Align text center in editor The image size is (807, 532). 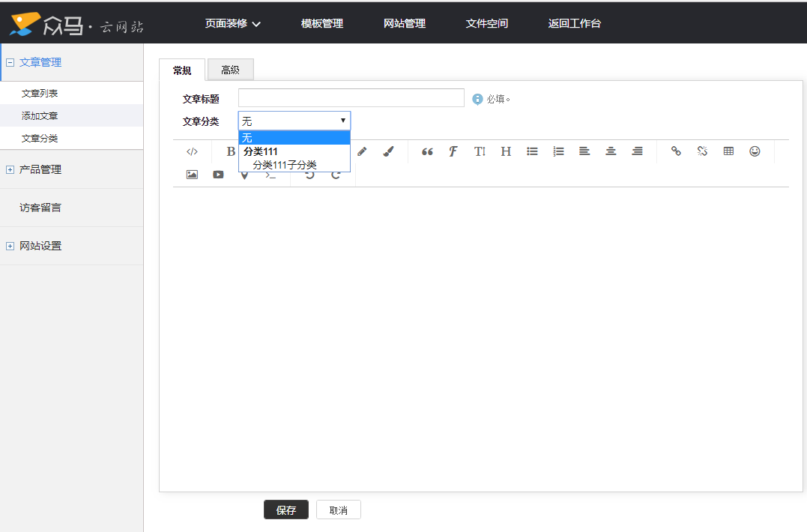click(611, 151)
